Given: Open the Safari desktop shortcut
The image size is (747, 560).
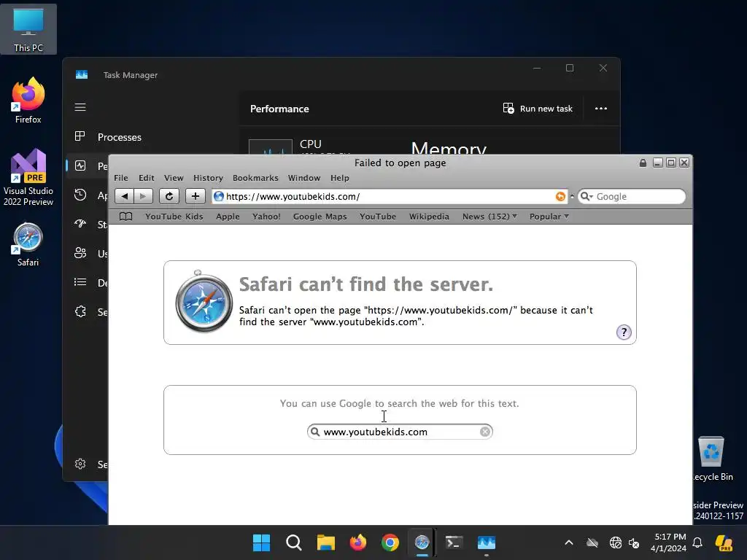Looking at the screenshot, I should [28, 244].
